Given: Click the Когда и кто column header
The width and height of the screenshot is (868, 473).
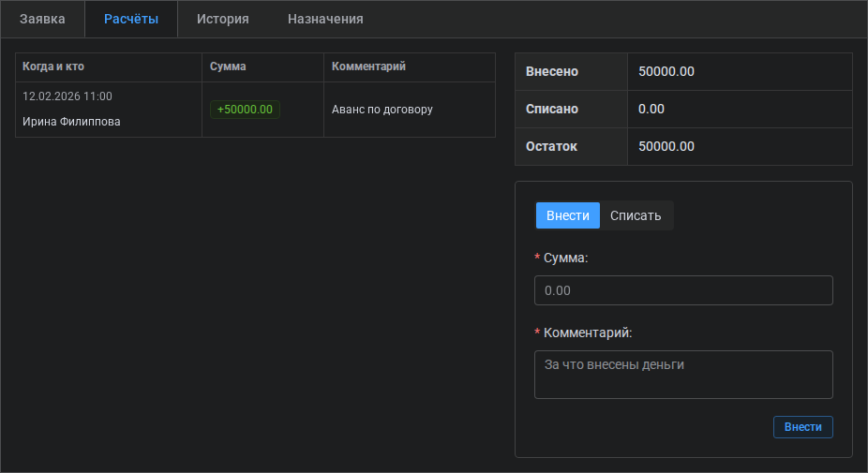Looking at the screenshot, I should [109, 67].
